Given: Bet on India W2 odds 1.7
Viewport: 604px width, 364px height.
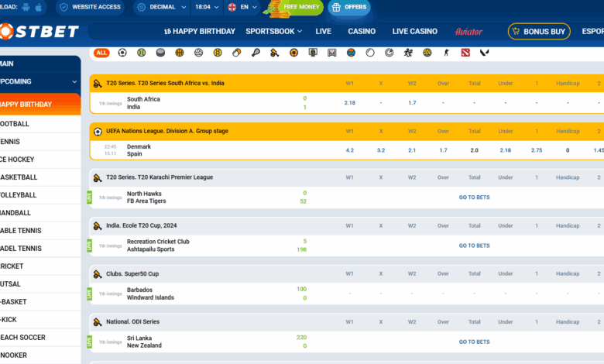Looking at the screenshot, I should coord(412,103).
